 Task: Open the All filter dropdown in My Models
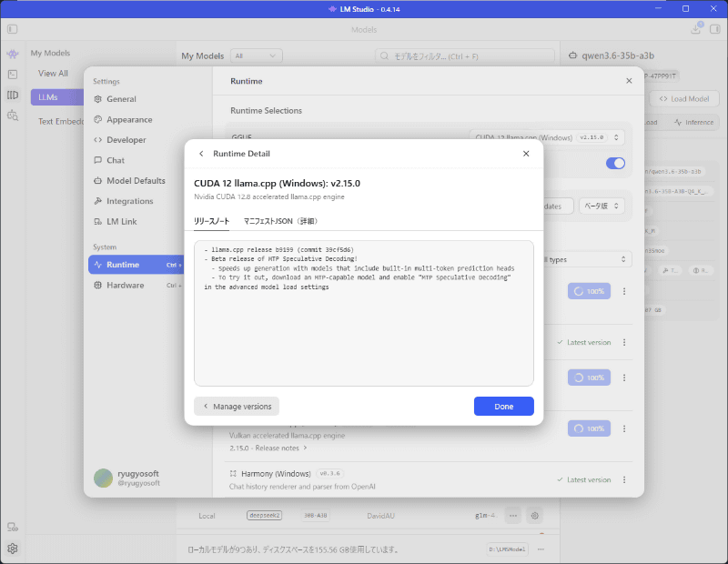click(x=256, y=56)
